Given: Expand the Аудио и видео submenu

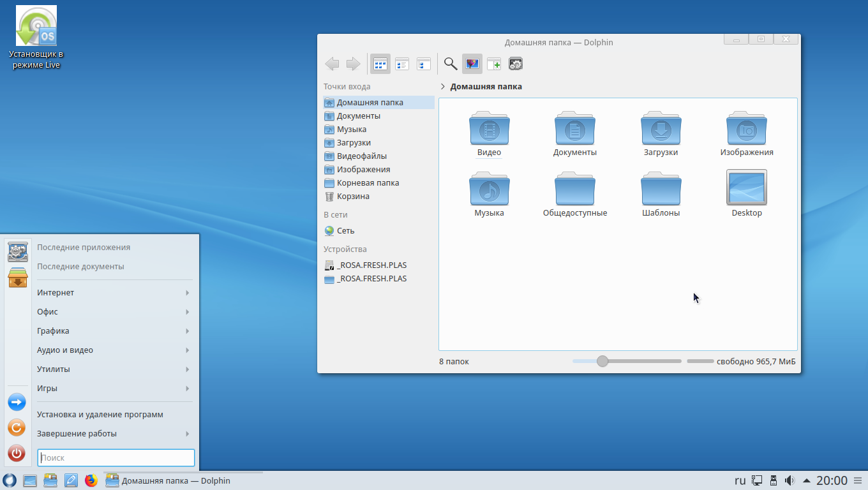Looking at the screenshot, I should (x=115, y=350).
